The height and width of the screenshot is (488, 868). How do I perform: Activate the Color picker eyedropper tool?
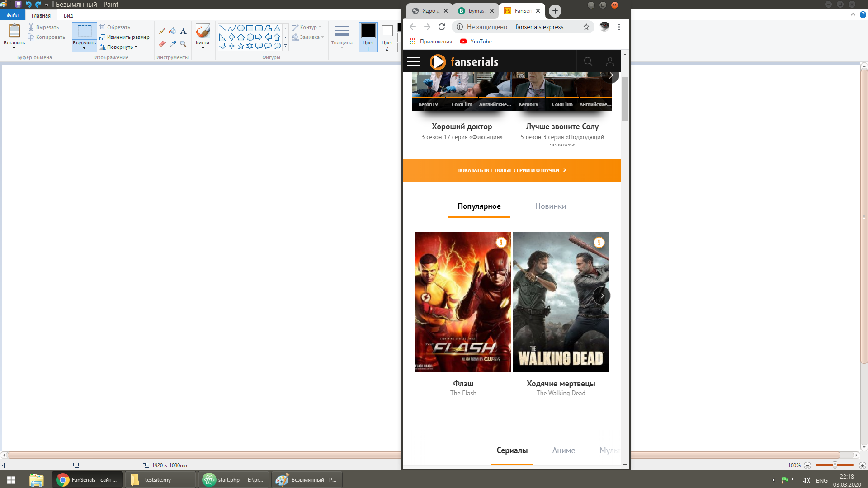[x=173, y=44]
